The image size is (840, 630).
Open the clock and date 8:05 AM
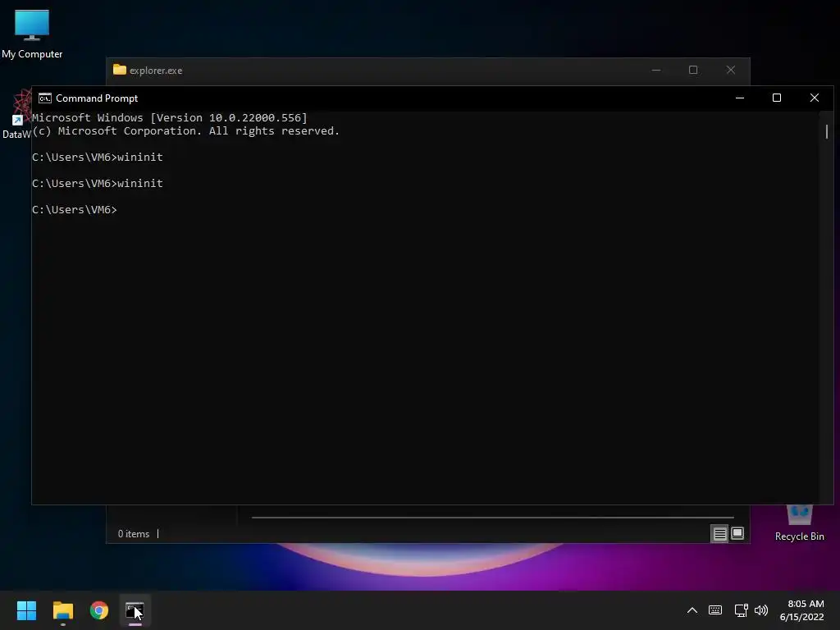click(802, 610)
